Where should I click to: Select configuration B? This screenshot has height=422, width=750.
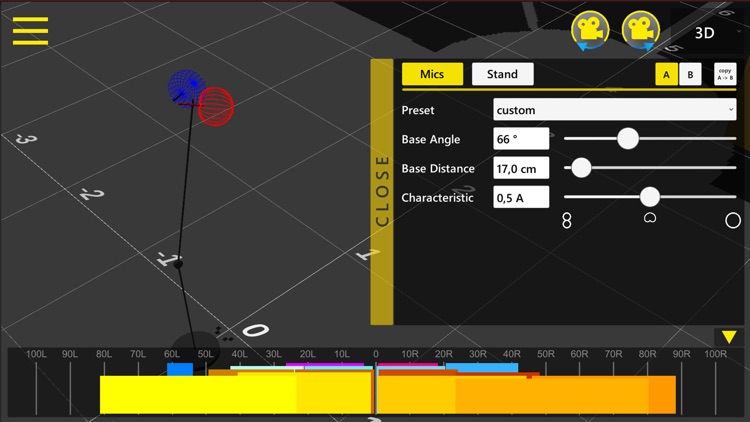[690, 75]
